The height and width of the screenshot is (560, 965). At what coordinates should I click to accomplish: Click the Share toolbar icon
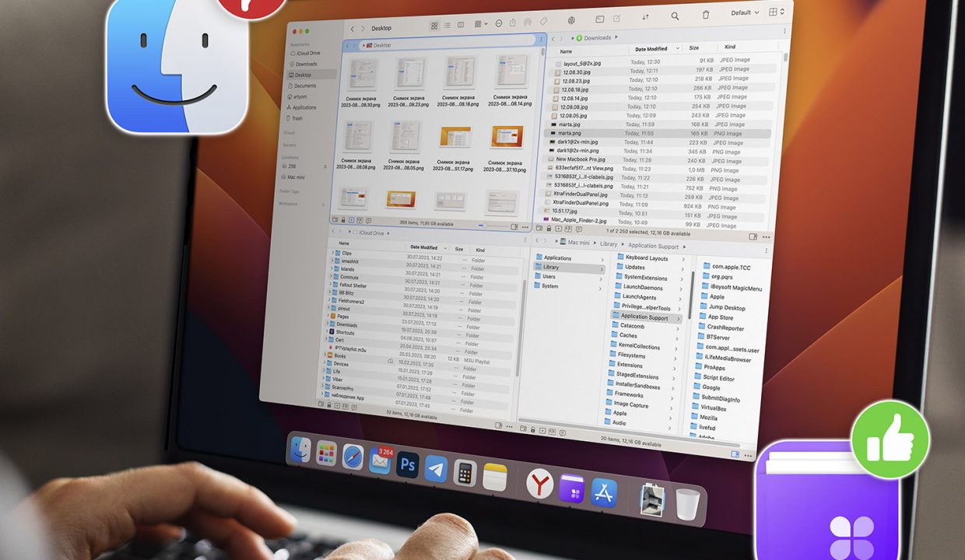(x=513, y=23)
